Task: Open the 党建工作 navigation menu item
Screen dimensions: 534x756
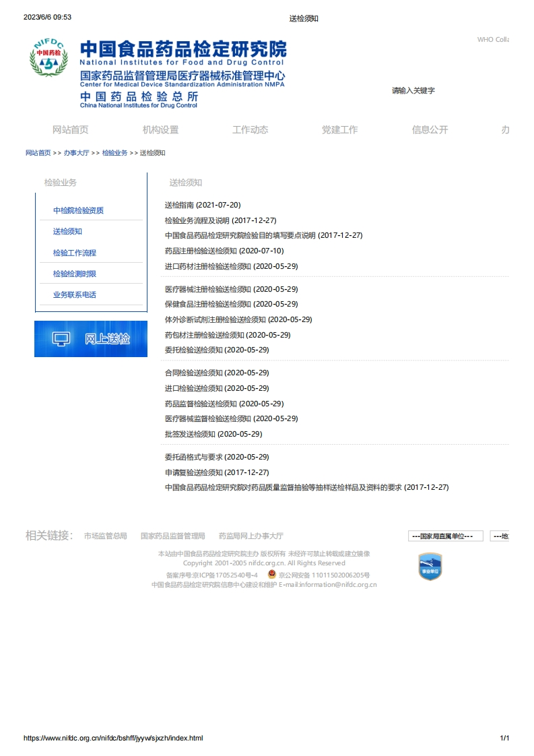Action: click(340, 129)
